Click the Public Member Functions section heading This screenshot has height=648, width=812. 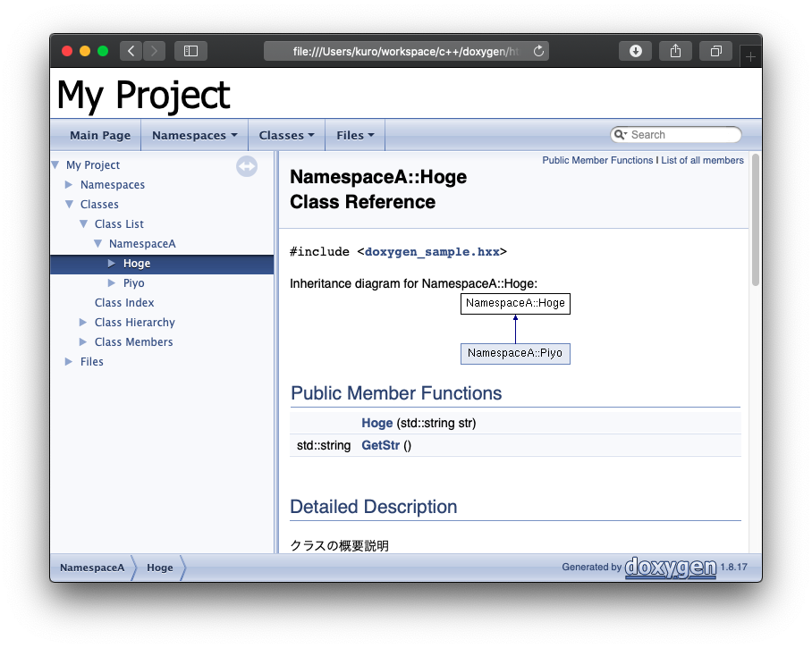point(396,393)
